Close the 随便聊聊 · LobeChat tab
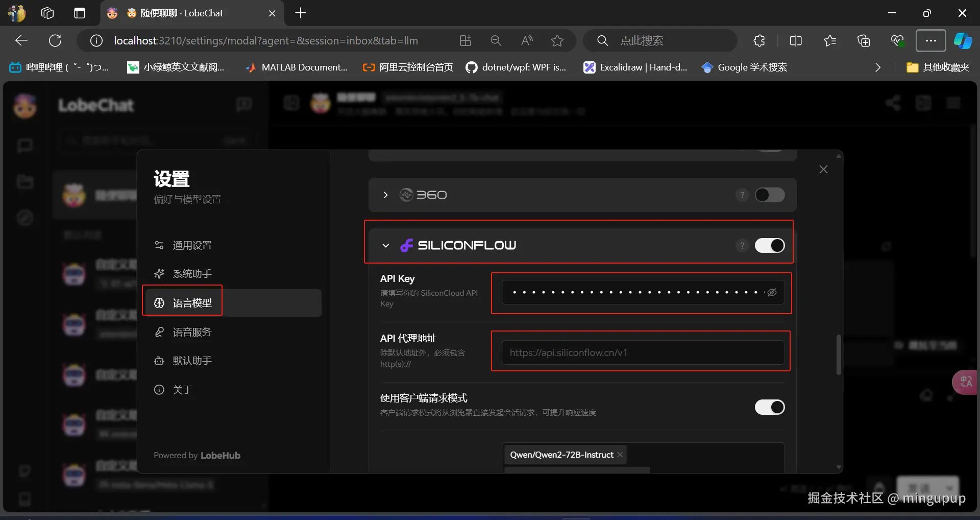 pyautogui.click(x=272, y=13)
